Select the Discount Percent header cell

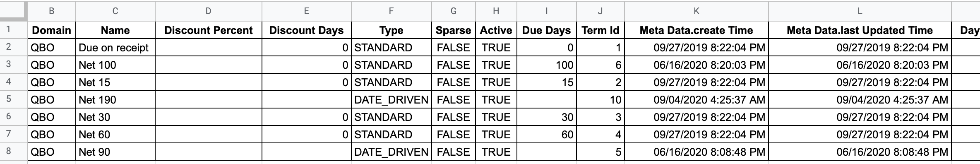pos(209,30)
